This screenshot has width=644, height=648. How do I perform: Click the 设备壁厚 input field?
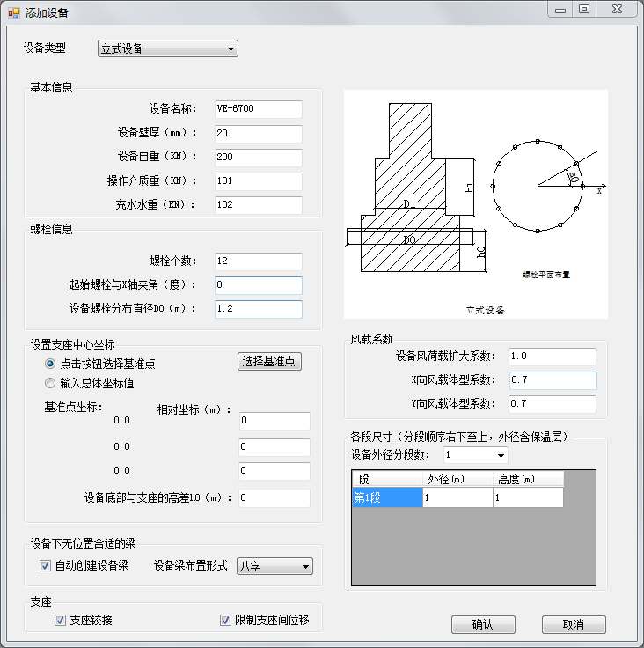tap(257, 134)
